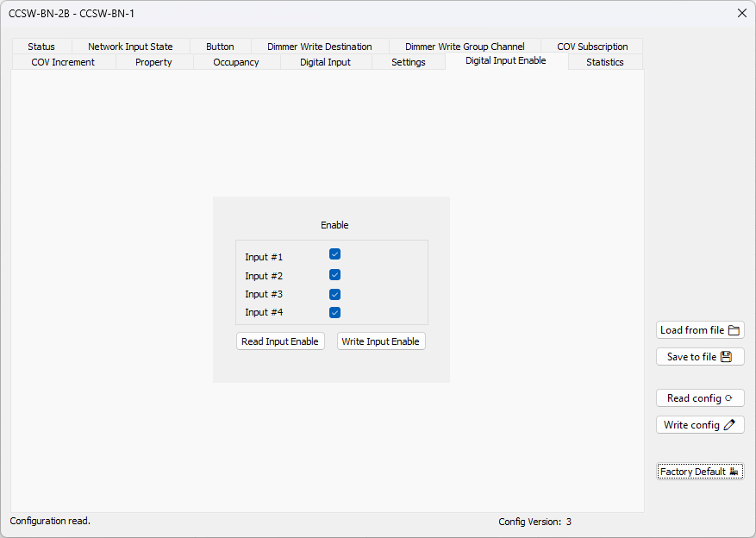Go to the Settings tab
The width and height of the screenshot is (756, 538).
point(409,62)
